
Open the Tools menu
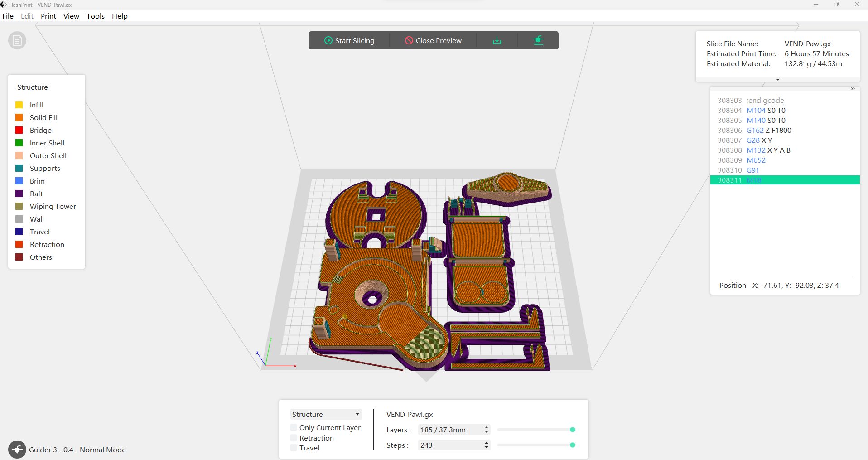pyautogui.click(x=95, y=16)
